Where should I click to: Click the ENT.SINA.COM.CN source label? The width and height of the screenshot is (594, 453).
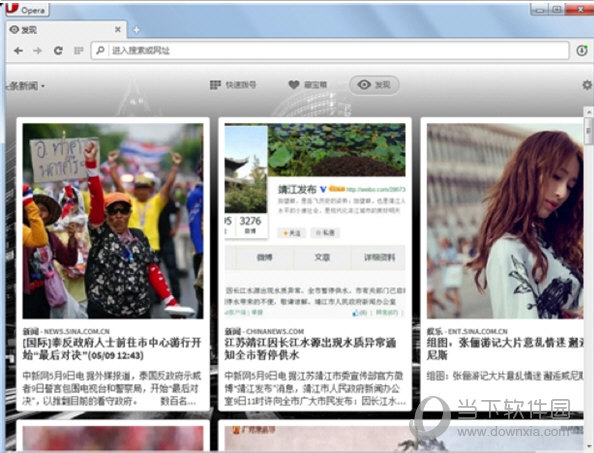click(477, 331)
